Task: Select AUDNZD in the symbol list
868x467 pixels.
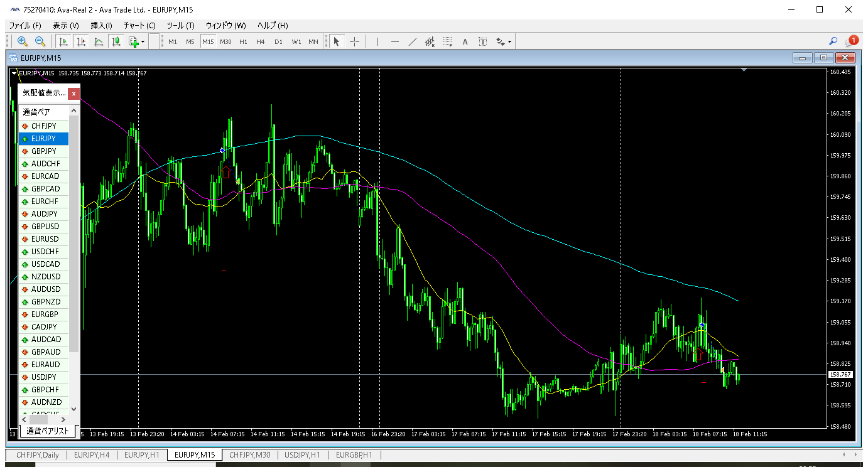Action: [43, 402]
